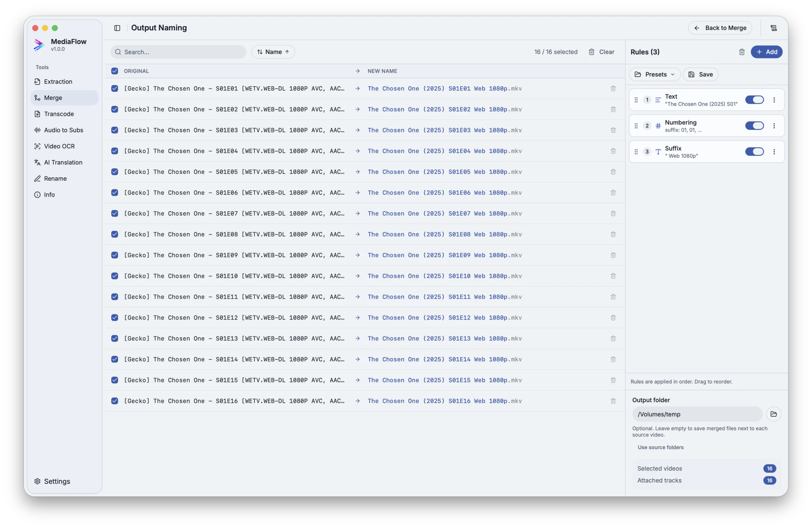Viewport: 812px width, 528px height.
Task: Remove the S01E14 row with trash icon
Action: click(613, 359)
